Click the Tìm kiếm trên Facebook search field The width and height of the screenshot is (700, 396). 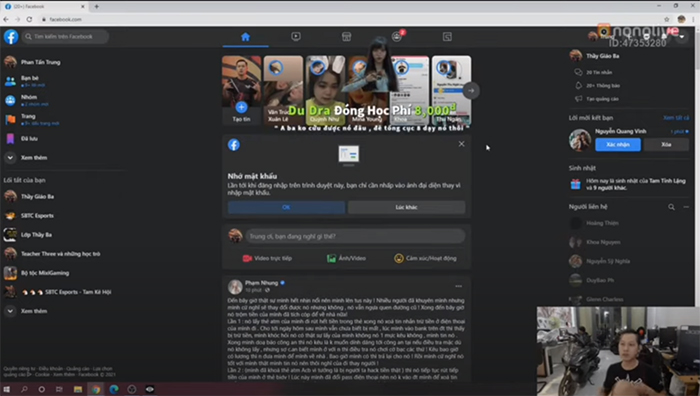click(x=65, y=37)
